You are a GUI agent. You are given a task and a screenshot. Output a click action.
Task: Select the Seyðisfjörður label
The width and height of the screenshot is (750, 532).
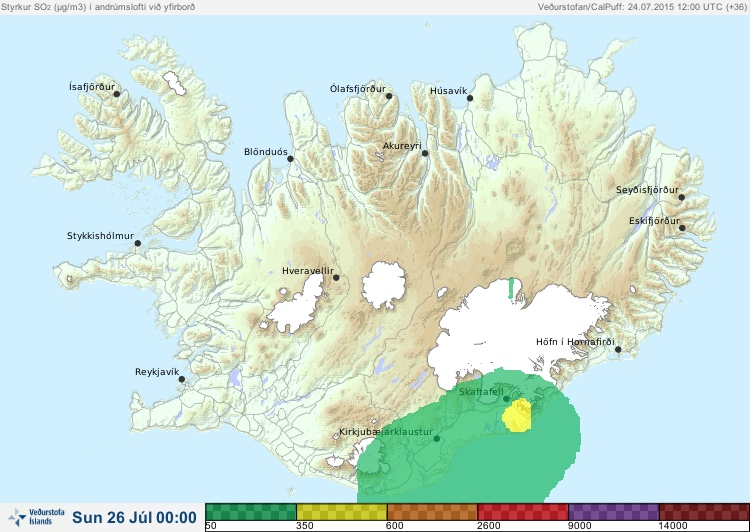647,190
